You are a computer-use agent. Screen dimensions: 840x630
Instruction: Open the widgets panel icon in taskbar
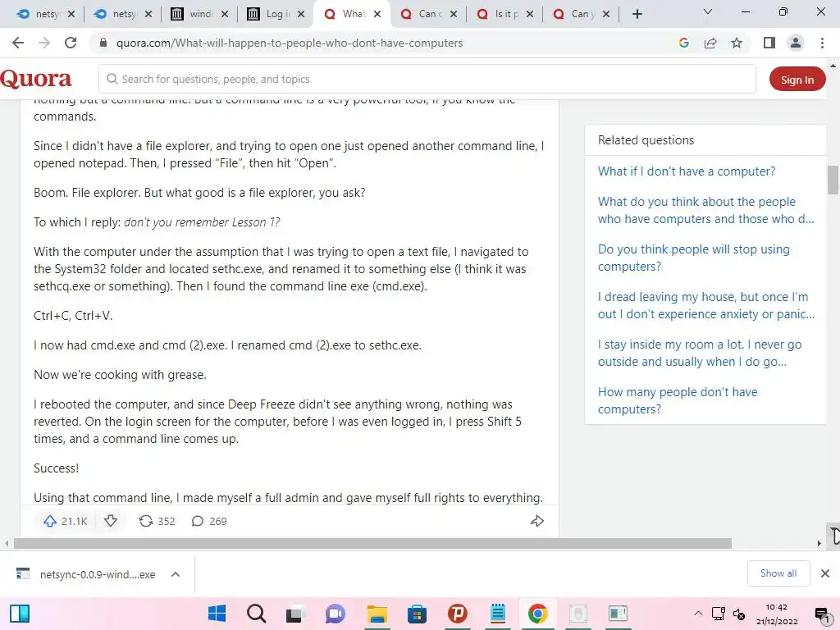point(20,614)
